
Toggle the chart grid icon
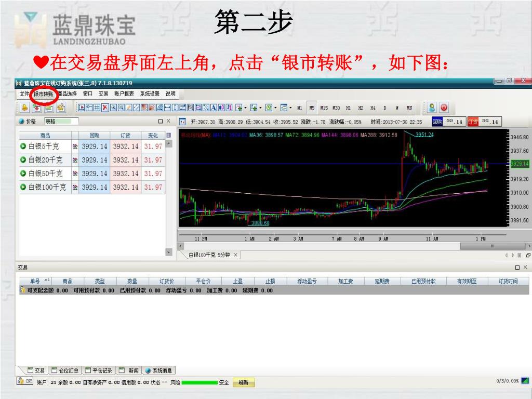click(x=97, y=108)
